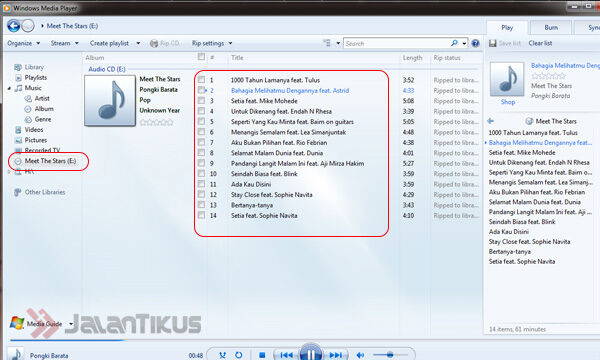The image size is (600, 360).
Task: Click Audio CD (E:) group header
Action: point(107,69)
